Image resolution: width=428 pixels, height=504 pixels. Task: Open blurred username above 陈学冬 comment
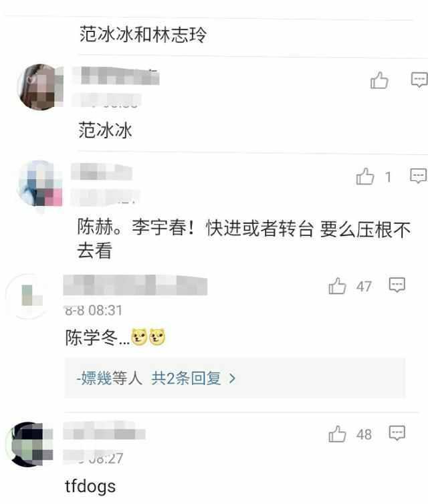tap(135, 285)
